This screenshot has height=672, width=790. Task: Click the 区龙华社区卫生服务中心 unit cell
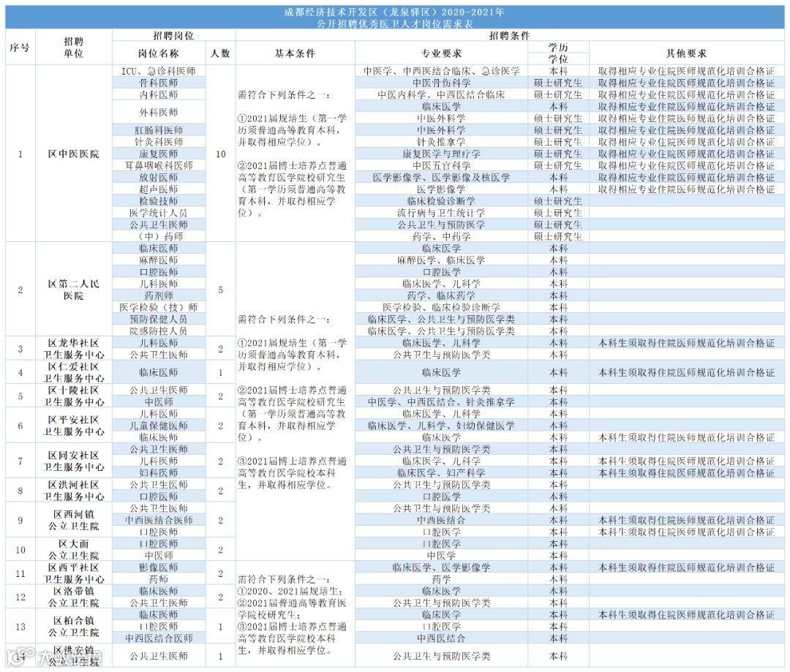pos(74,349)
